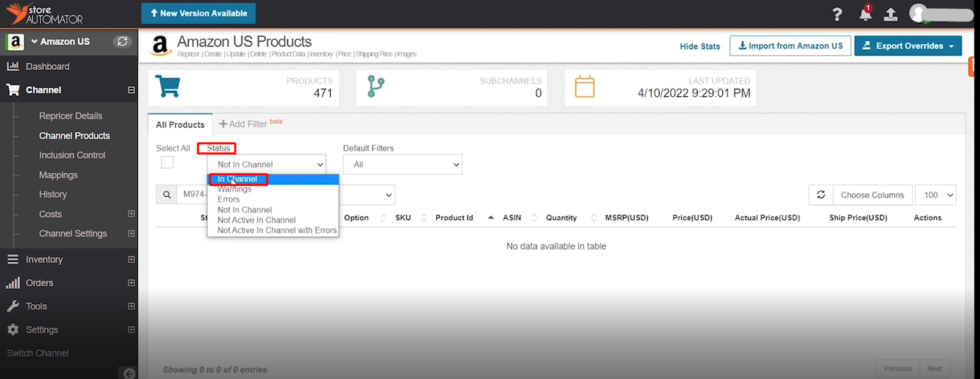Screen dimensions: 980x379
Task: Open Repricer Details in sidebar
Action: point(70,116)
